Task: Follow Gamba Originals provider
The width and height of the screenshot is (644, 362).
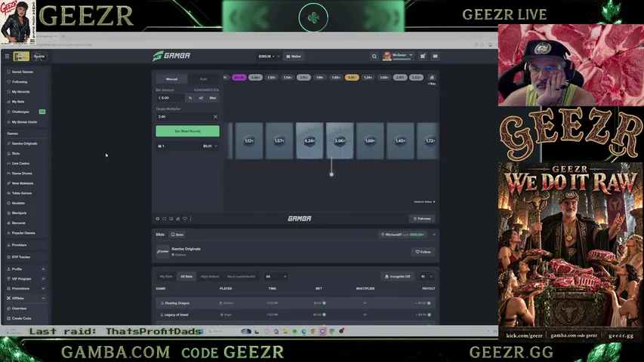Action: (423, 252)
